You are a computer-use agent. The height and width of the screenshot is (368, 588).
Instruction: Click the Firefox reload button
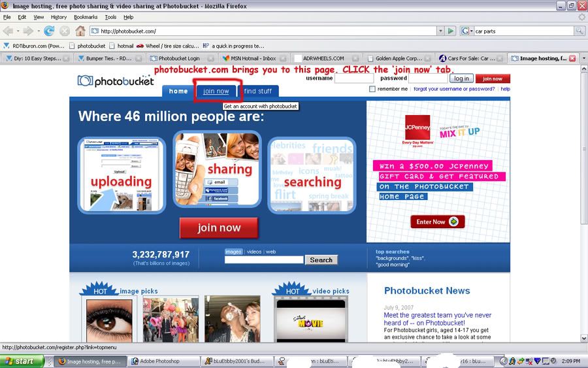pyautogui.click(x=49, y=31)
